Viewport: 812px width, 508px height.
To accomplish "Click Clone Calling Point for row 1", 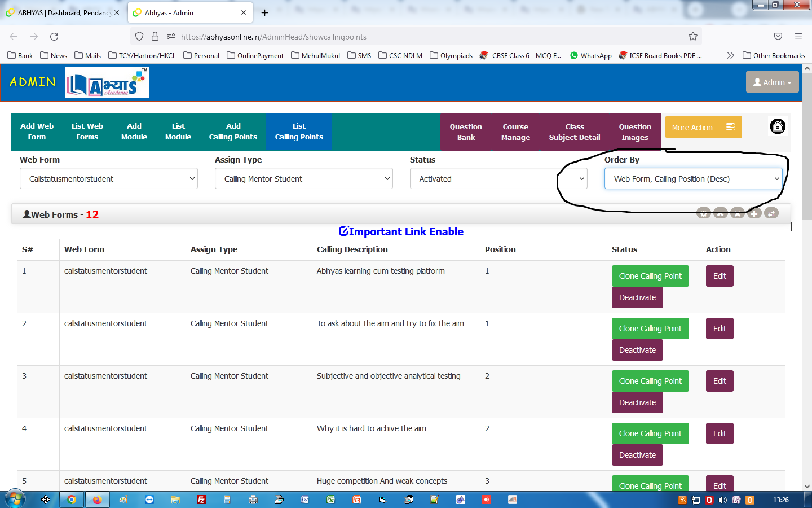I will [650, 276].
